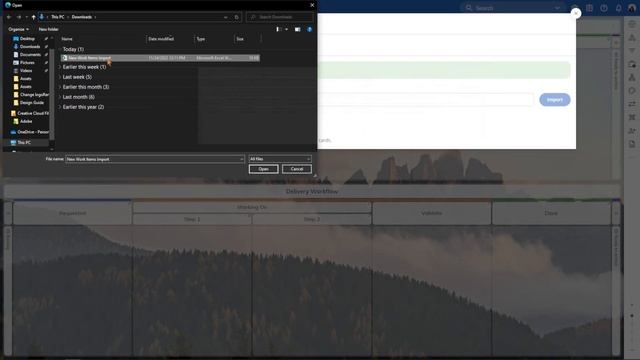This screenshot has height=360, width=640.
Task: Cancel the Open dialog
Action: 297,169
